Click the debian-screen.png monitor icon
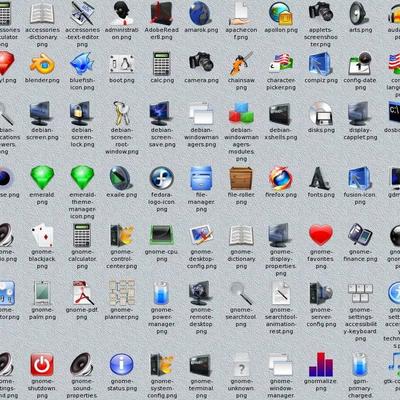 click(x=41, y=113)
